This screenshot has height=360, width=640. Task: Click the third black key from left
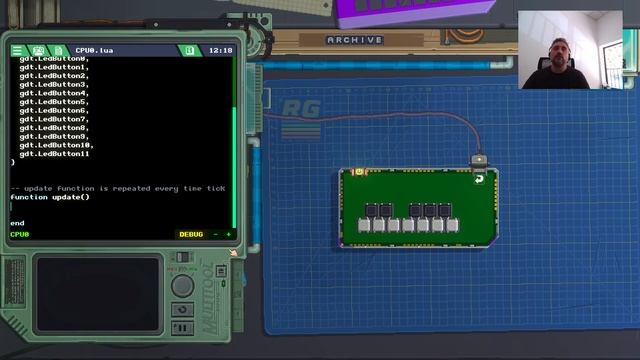tap(416, 210)
